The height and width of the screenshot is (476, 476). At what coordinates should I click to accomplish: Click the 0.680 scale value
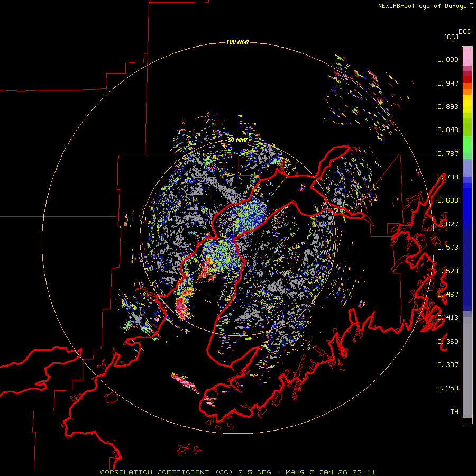point(448,200)
